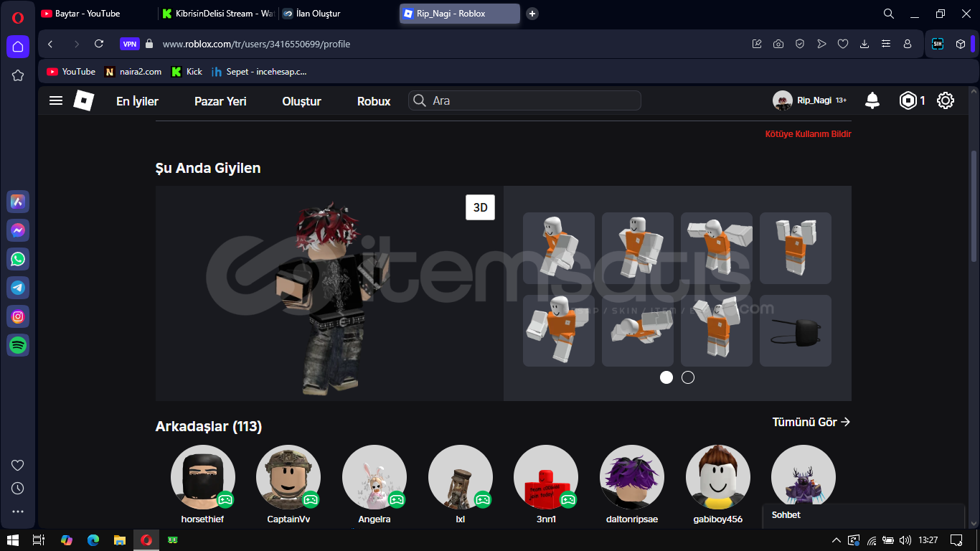Open the Roblox settings gear

coord(946,100)
